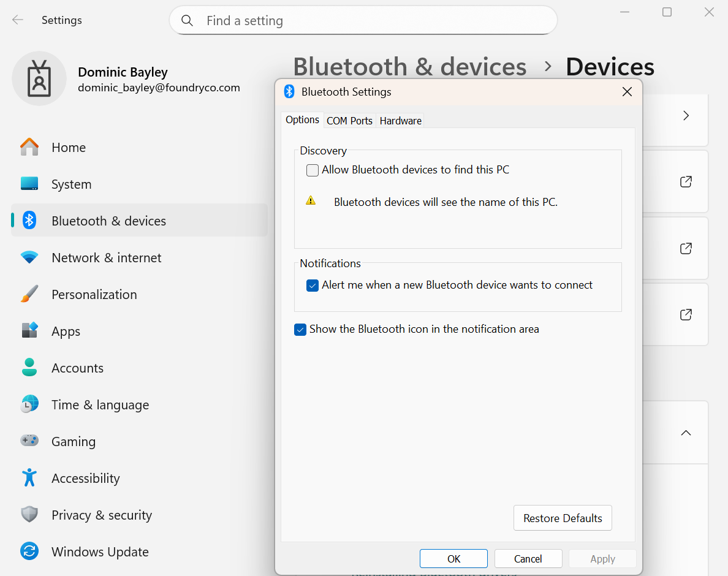The width and height of the screenshot is (728, 576).
Task: Switch to the COM Ports tab
Action: click(x=349, y=121)
